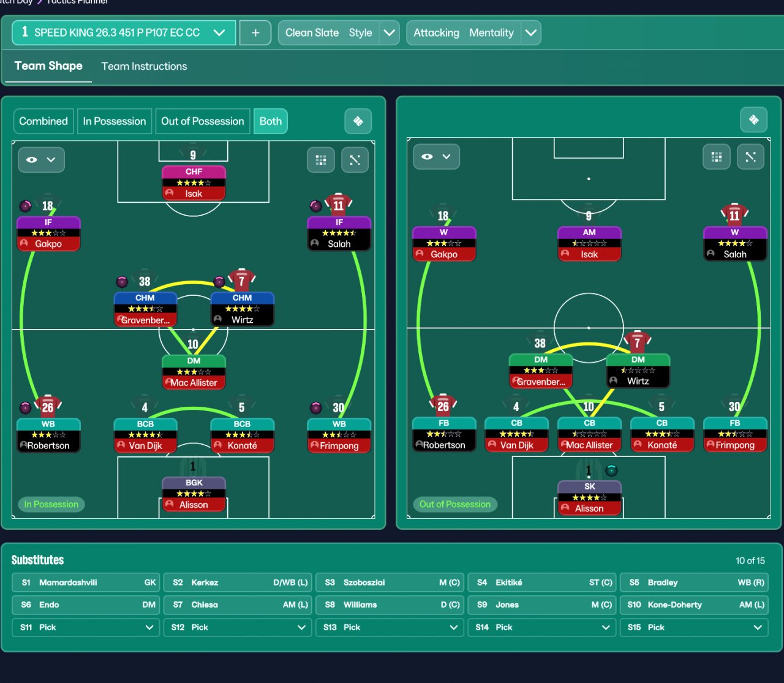Select substitute S10 Kone-Doherty
This screenshot has height=683, width=784.
(694, 605)
